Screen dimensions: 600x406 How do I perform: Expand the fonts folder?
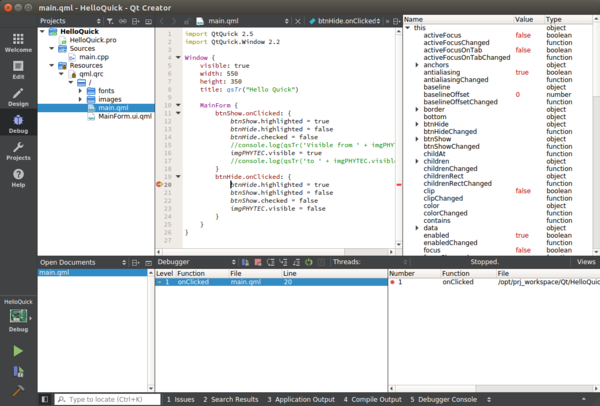pos(80,91)
